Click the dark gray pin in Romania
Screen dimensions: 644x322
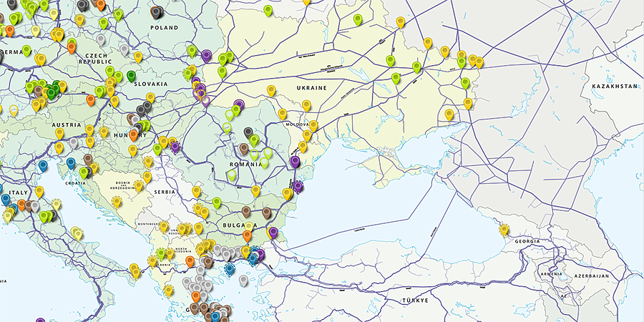point(248,132)
